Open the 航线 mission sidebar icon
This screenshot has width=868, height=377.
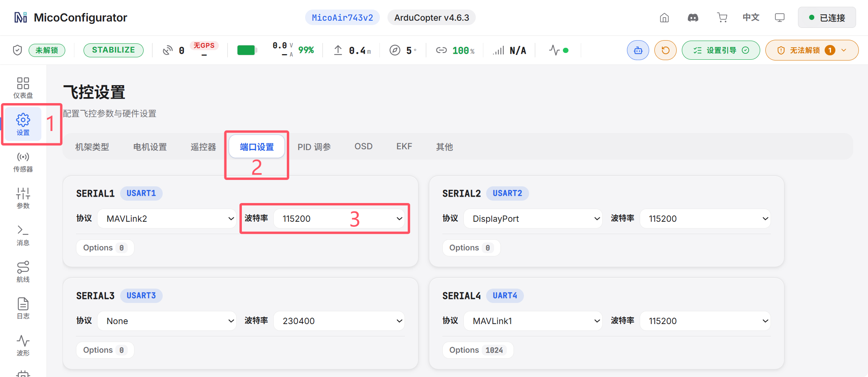(x=23, y=272)
